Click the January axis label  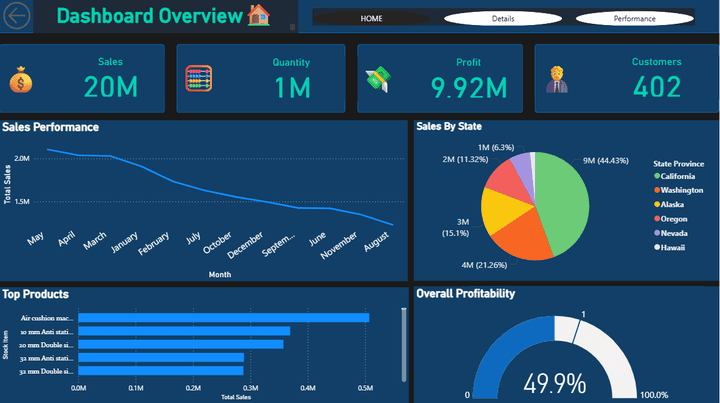(124, 242)
